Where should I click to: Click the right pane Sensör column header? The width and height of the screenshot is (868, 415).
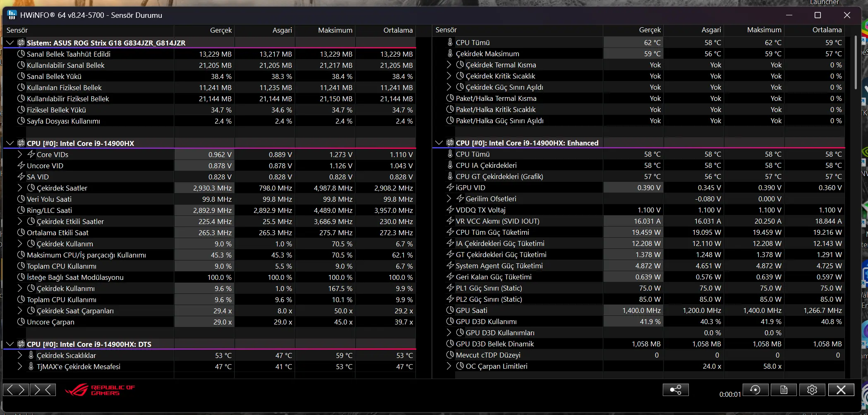coord(518,30)
